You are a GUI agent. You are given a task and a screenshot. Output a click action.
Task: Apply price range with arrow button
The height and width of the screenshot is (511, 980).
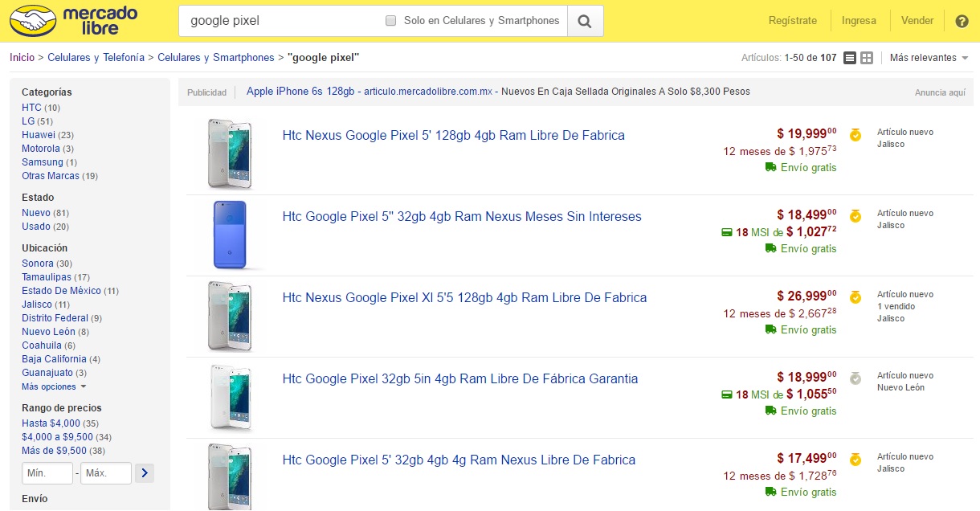point(144,473)
